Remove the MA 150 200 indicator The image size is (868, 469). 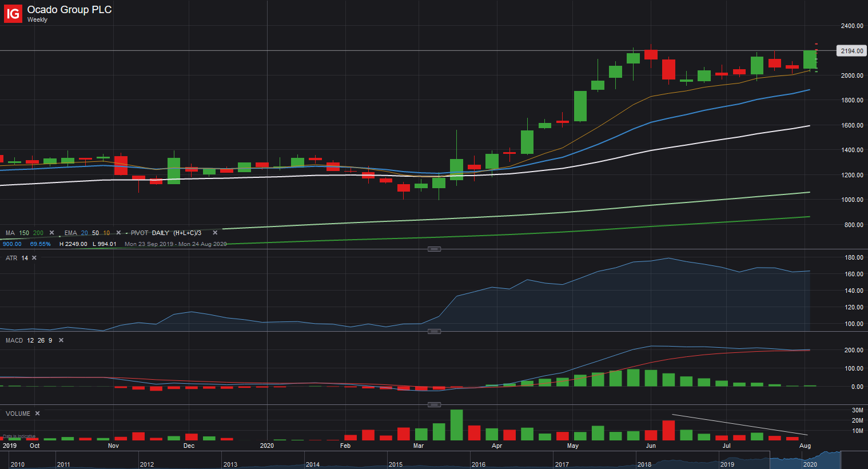click(x=51, y=233)
